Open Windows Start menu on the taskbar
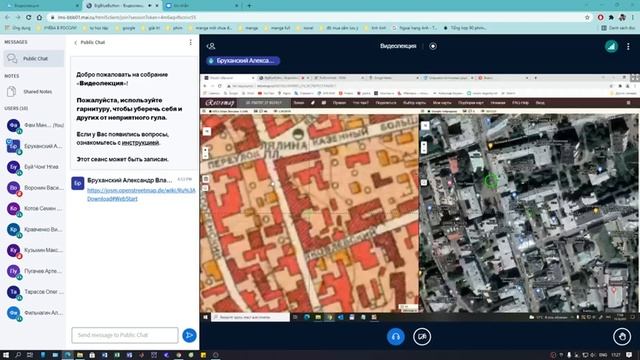Image resolution: width=640 pixels, height=360 pixels. pos(6,355)
